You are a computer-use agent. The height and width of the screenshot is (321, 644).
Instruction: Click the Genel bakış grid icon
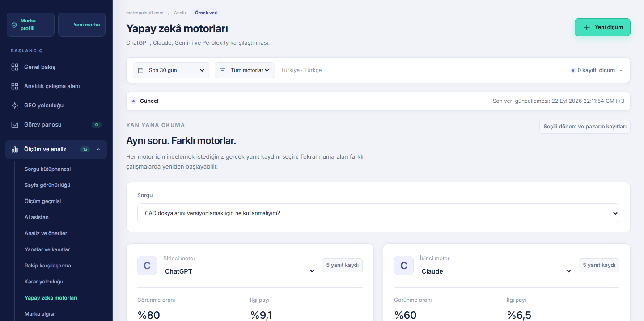pyautogui.click(x=15, y=67)
